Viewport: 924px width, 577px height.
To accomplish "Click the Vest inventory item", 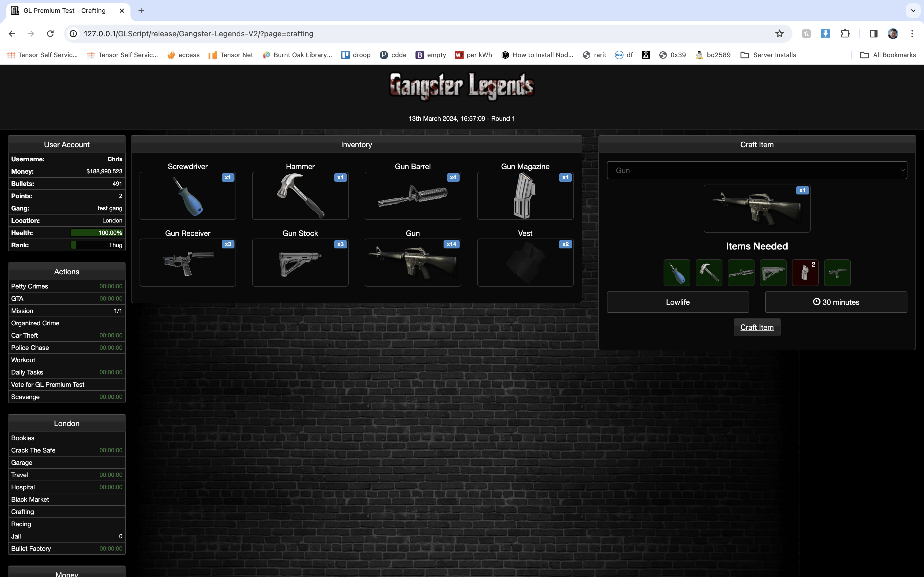I will pos(525,263).
